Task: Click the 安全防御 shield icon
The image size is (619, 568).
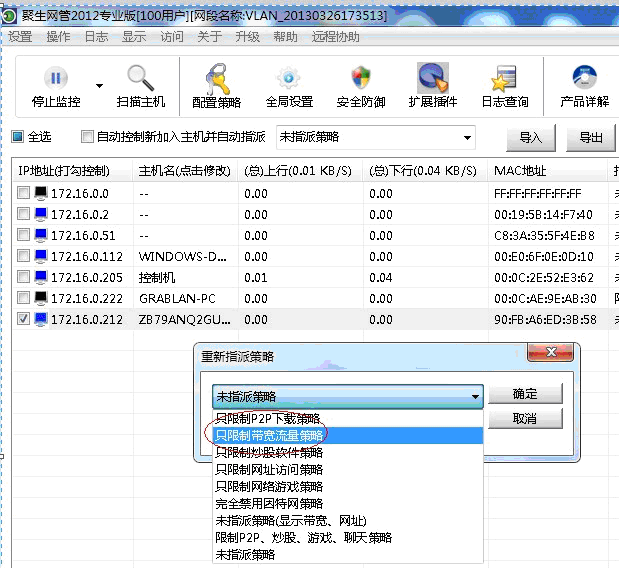Action: coord(361,79)
